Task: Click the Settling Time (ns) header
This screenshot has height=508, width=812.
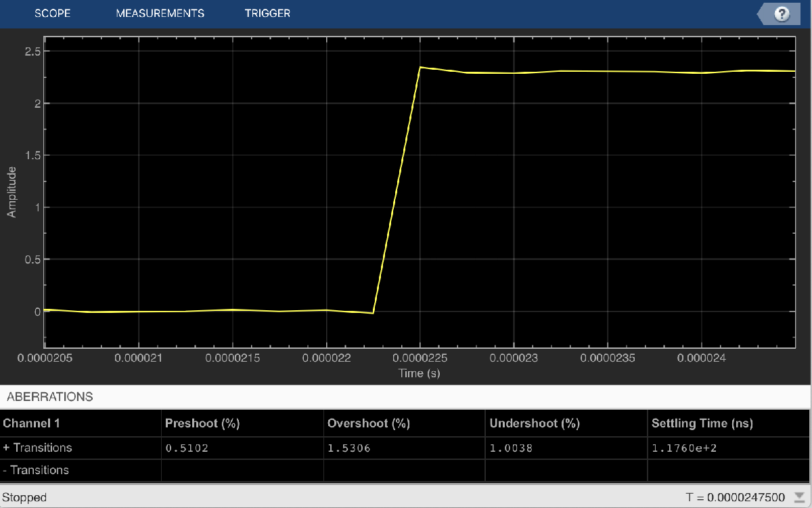Action: point(702,423)
